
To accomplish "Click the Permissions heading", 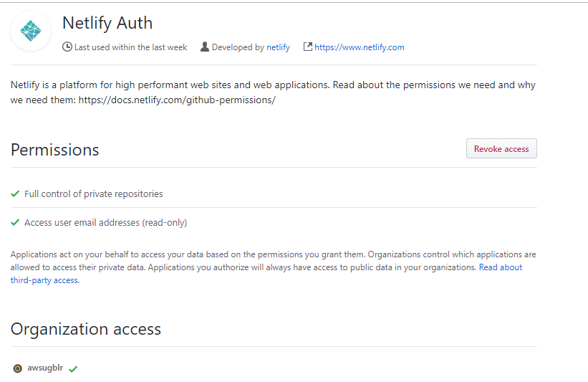I will click(x=54, y=150).
